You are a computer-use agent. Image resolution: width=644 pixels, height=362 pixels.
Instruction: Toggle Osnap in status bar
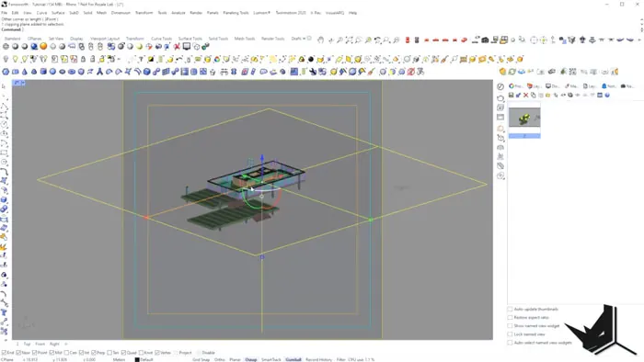coord(251,359)
